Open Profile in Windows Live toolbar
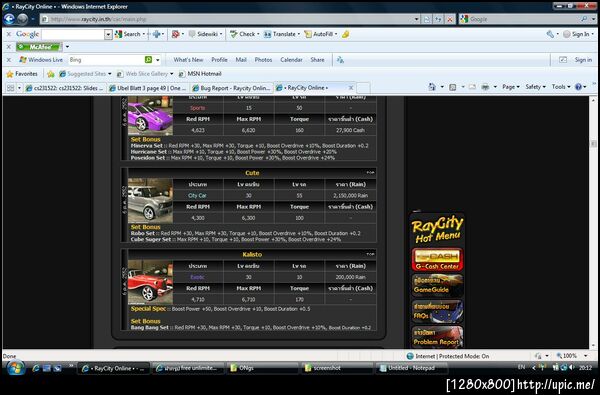 point(219,60)
